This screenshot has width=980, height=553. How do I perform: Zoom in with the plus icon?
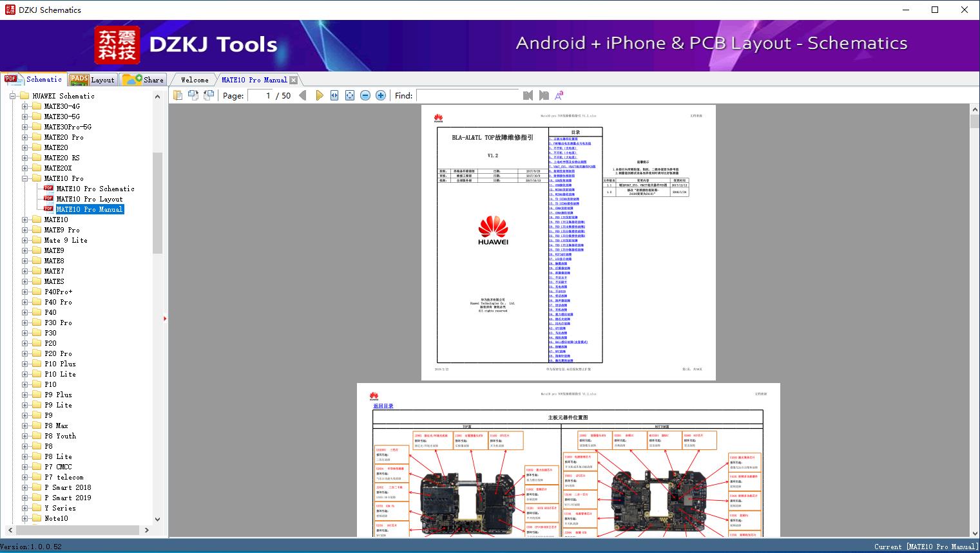(x=381, y=95)
